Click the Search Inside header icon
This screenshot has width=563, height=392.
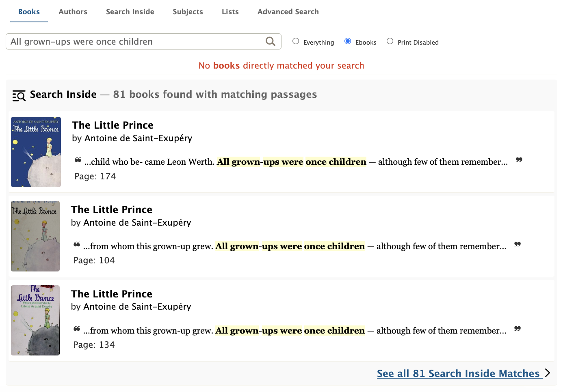click(x=19, y=95)
